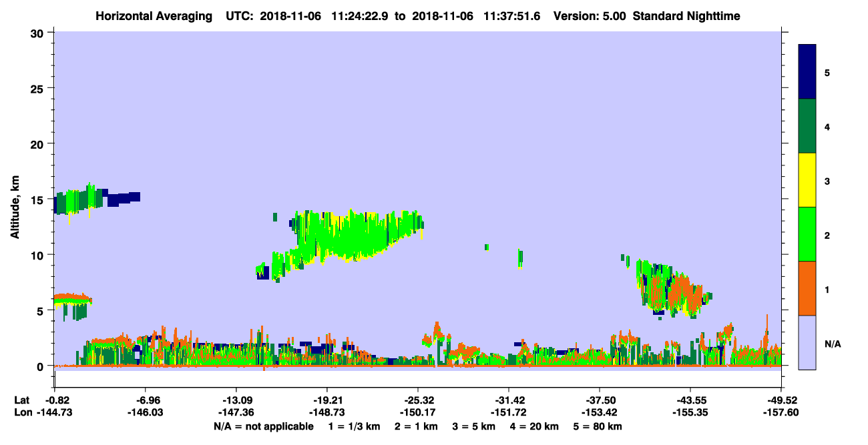This screenshot has width=868, height=445.
Task: Click the '5 = 80 km' legend text
Action: pos(599,426)
